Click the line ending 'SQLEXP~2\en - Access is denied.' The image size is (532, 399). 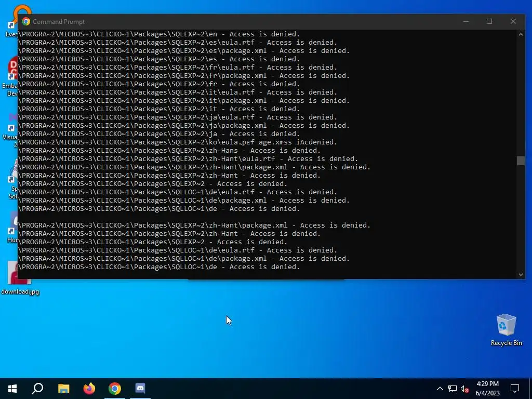click(159, 34)
